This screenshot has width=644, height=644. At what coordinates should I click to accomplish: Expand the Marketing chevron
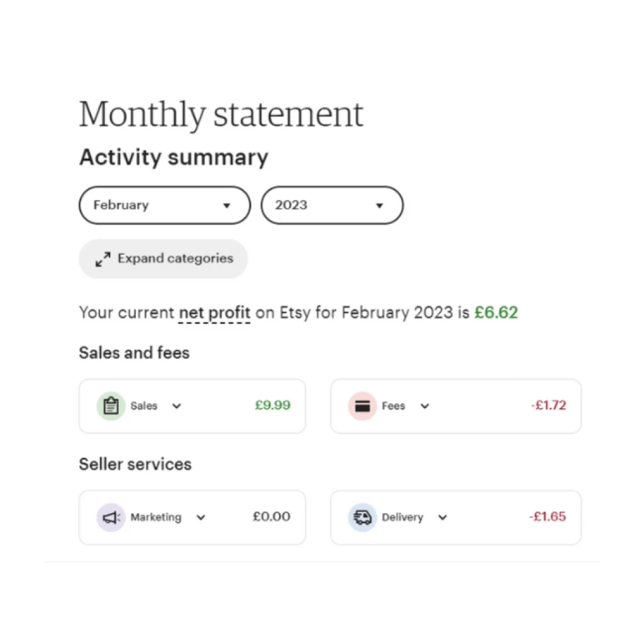point(201,518)
